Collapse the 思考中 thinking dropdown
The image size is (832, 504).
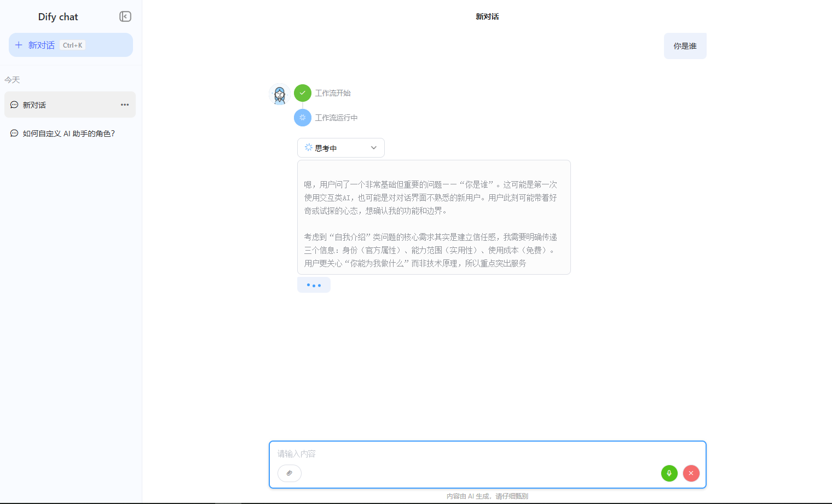pos(341,148)
